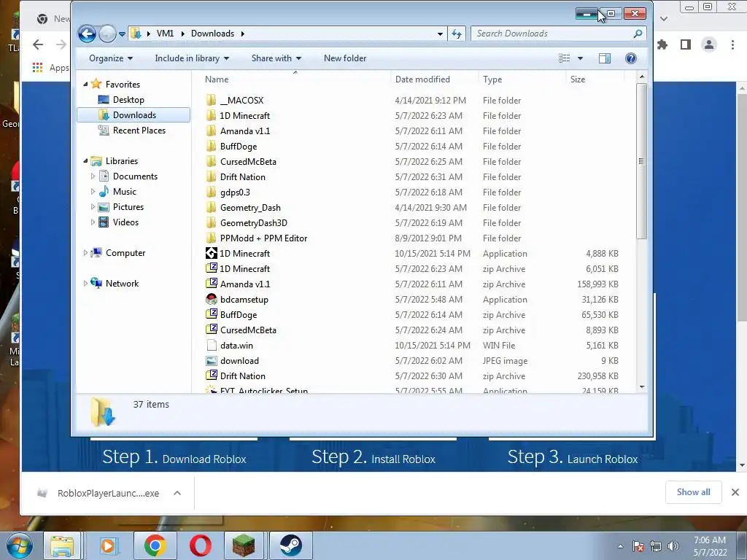Select the BuffDoge zip archive icon
This screenshot has width=747, height=560.
(211, 314)
